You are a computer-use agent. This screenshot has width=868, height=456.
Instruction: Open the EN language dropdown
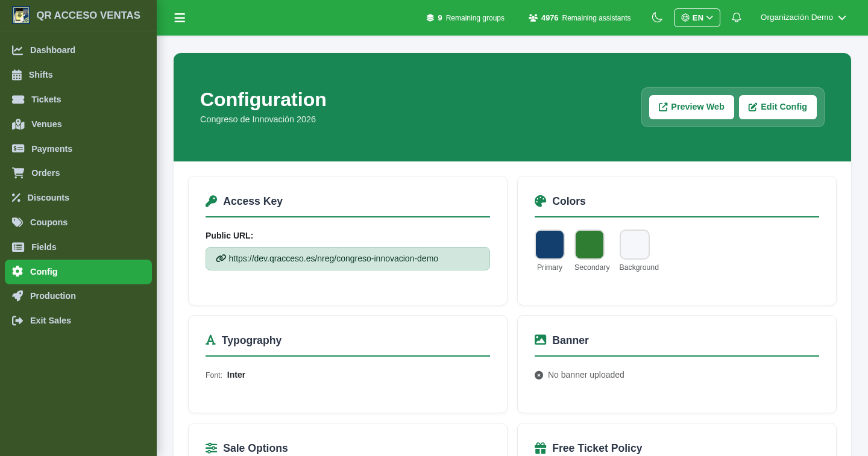(x=697, y=17)
